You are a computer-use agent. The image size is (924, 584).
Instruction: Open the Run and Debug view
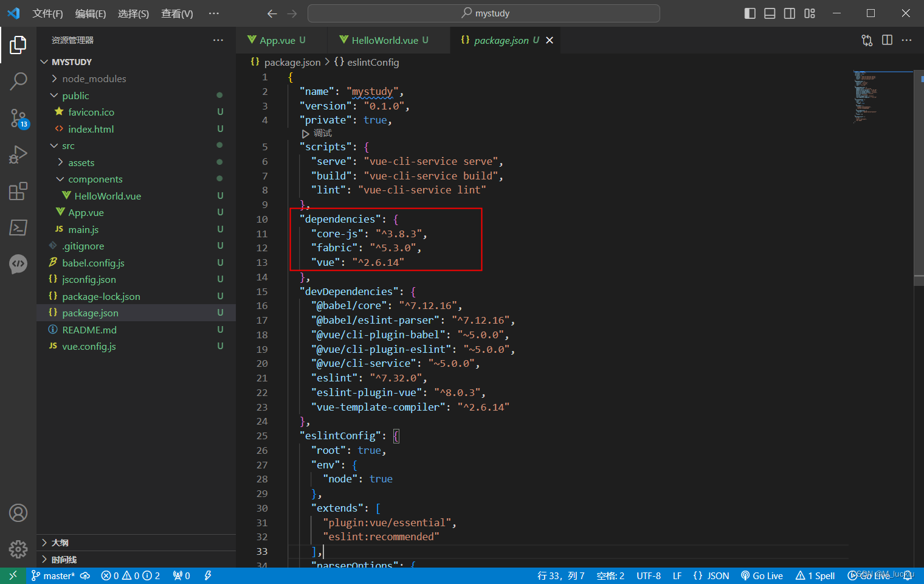18,154
